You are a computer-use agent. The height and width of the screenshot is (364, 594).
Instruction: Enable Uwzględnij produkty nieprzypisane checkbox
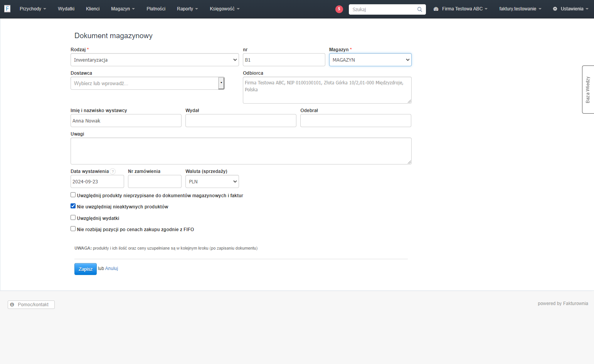tap(73, 195)
